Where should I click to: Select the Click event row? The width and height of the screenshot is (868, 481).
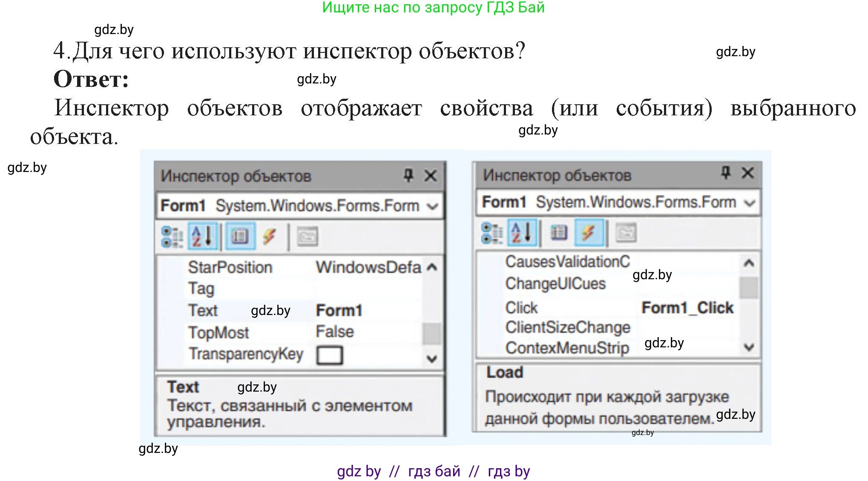pyautogui.click(x=521, y=307)
